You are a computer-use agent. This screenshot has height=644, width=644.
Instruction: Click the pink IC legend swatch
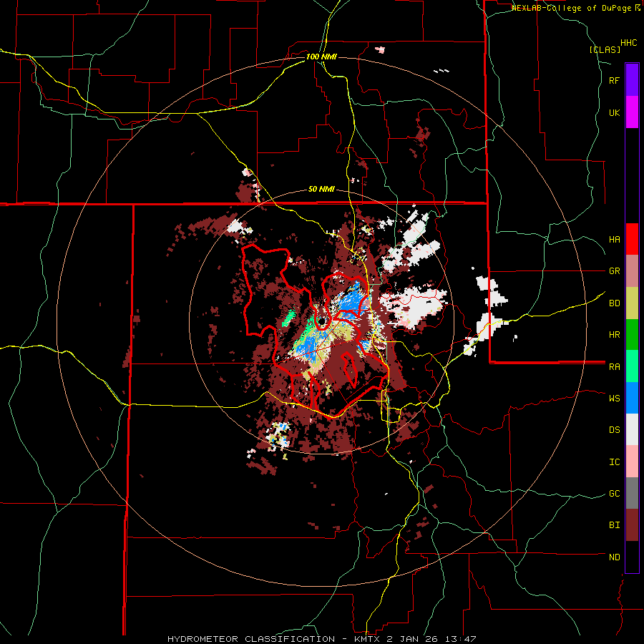point(632,462)
